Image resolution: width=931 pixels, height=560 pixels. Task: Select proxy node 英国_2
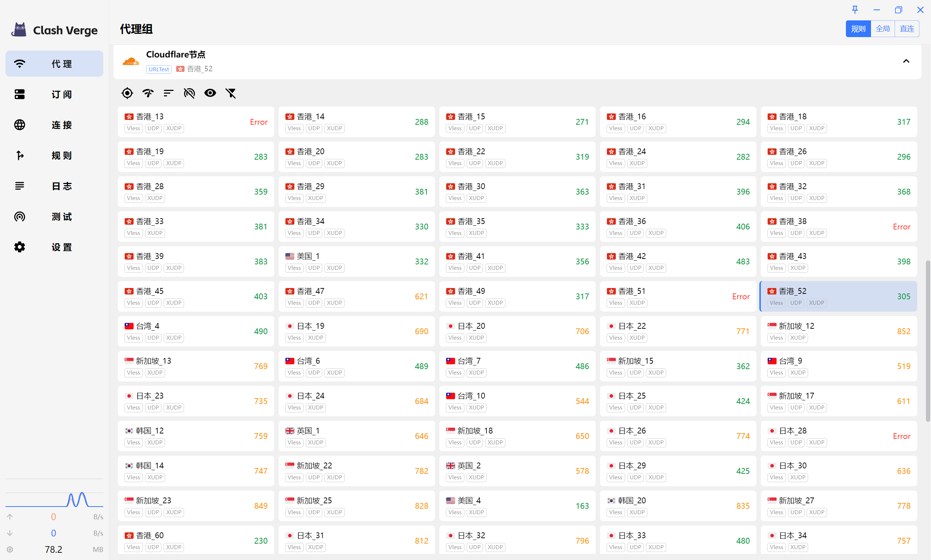click(x=518, y=471)
